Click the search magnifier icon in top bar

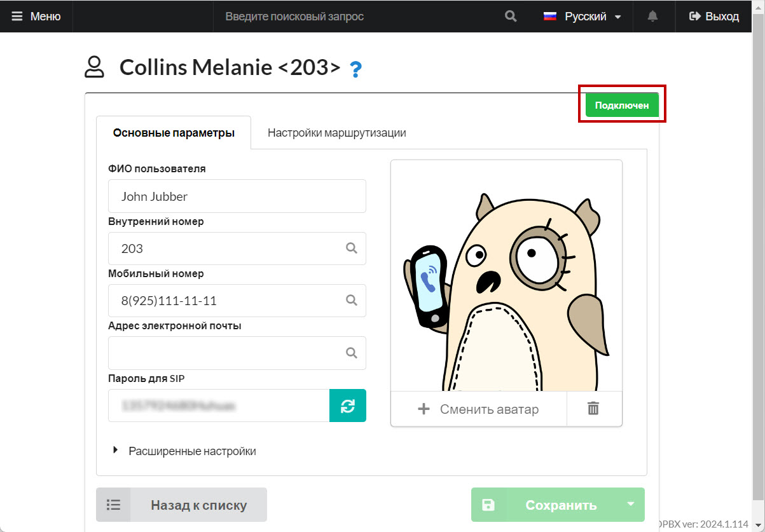tap(511, 17)
